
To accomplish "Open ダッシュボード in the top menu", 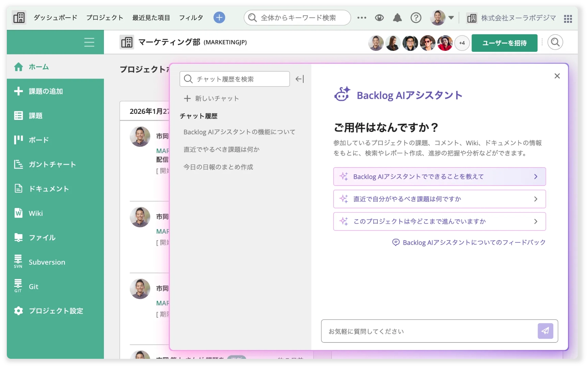I will (x=56, y=18).
